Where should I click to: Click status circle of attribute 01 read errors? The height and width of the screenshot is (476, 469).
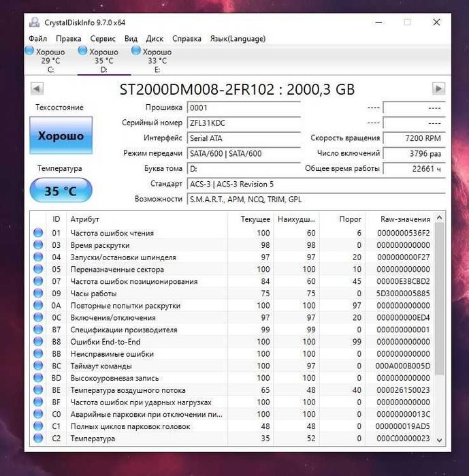tap(38, 232)
